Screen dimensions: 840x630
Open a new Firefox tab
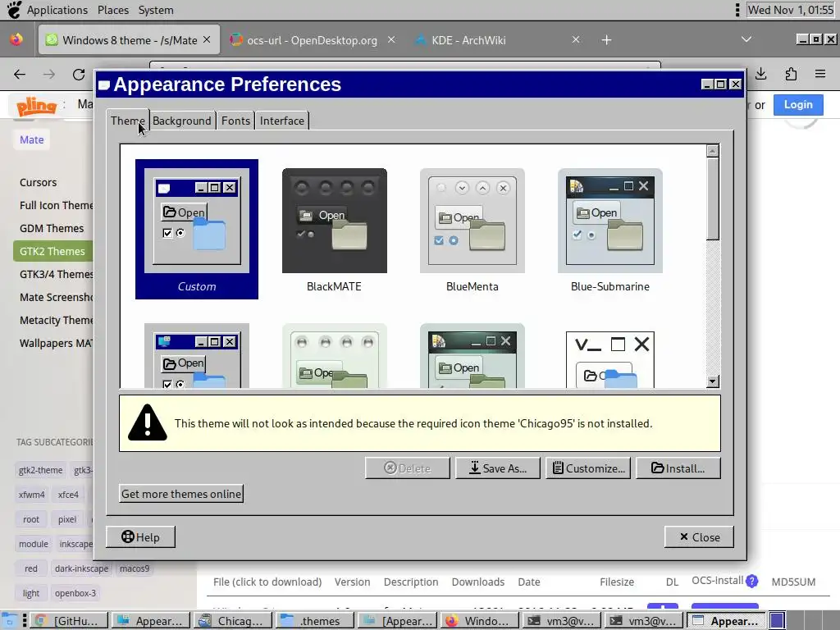[x=606, y=40]
